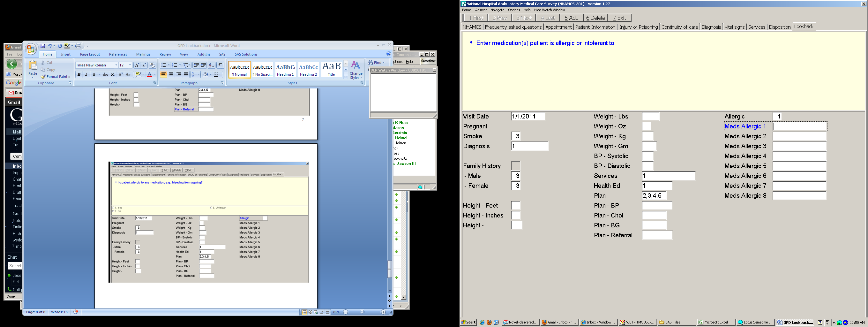Toggle Draft view in Word status bar

pyautogui.click(x=327, y=312)
